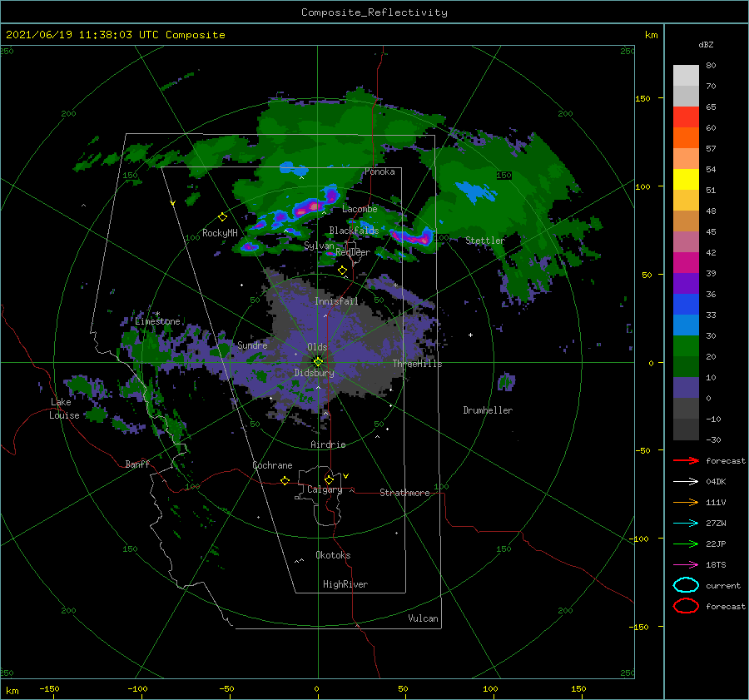Click the red forecast arrow in legend
The height and width of the screenshot is (700, 749).
pos(686,460)
